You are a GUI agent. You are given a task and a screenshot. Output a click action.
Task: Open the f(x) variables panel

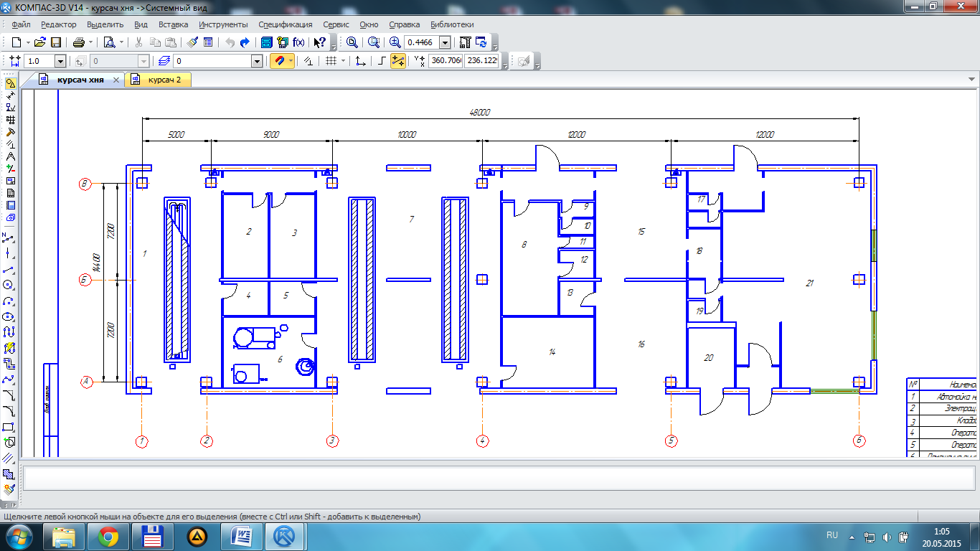[298, 42]
